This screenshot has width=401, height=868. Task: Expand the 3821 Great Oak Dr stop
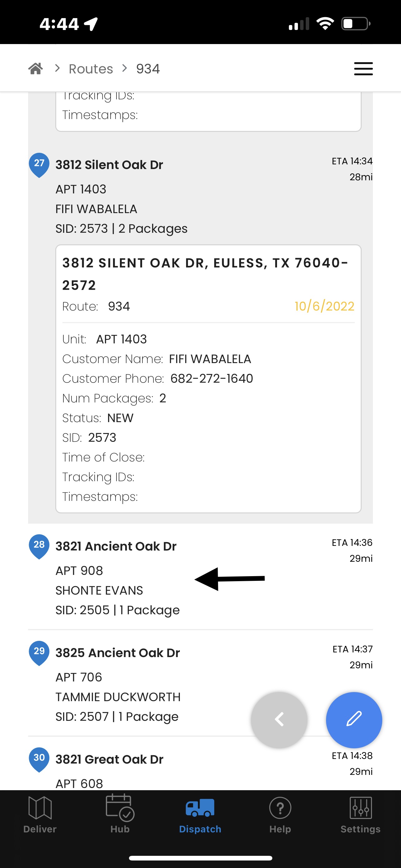pyautogui.click(x=200, y=768)
